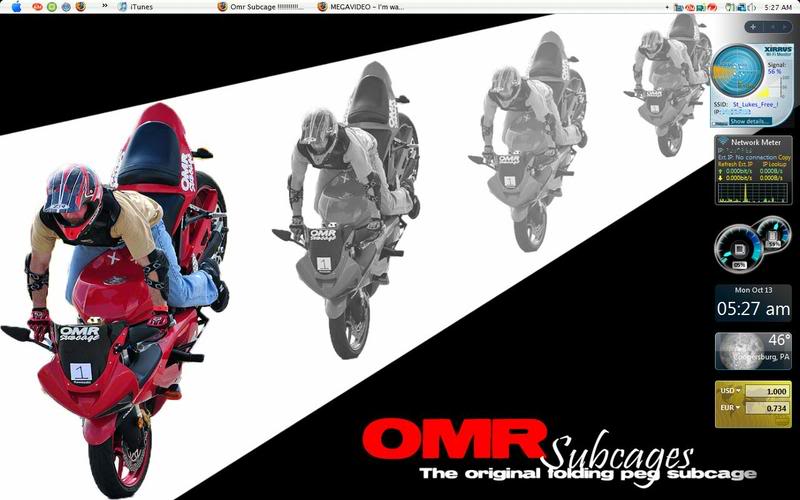Click Refresh Ext.IP in Network Meter

coord(735,165)
